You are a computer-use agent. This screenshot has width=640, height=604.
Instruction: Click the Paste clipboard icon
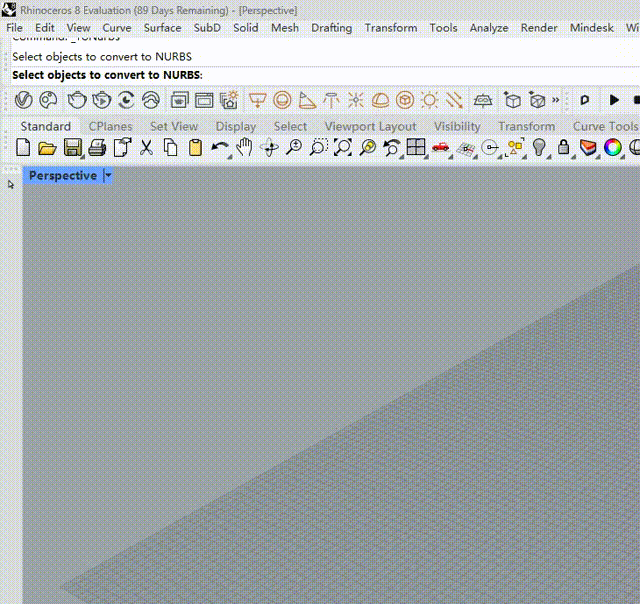195,148
